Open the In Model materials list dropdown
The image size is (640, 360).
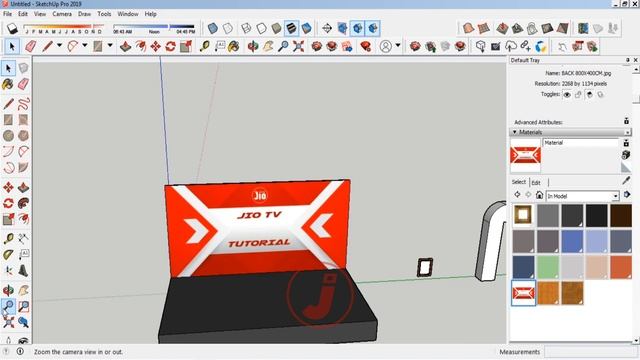616,196
